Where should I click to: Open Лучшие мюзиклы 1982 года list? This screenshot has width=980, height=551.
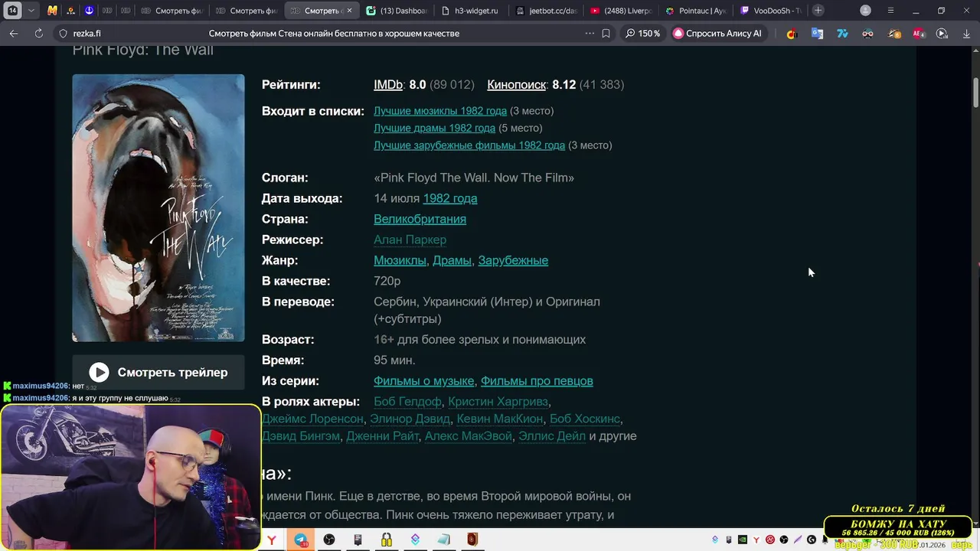pos(440,111)
